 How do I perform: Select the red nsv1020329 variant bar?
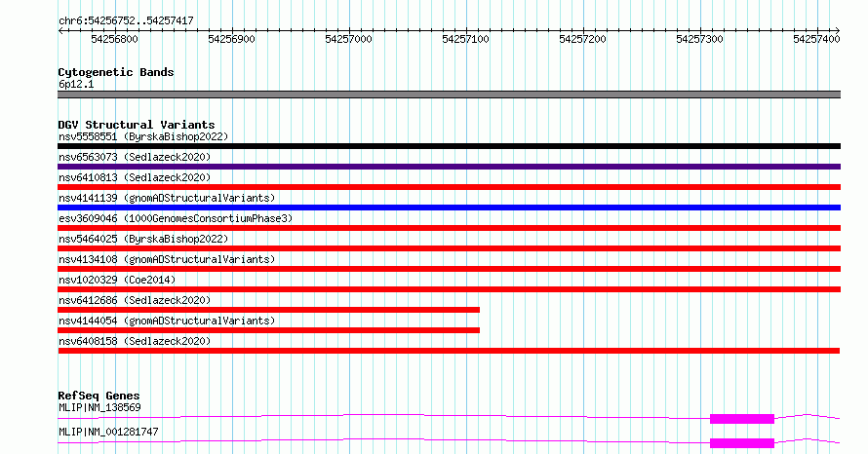(x=449, y=289)
